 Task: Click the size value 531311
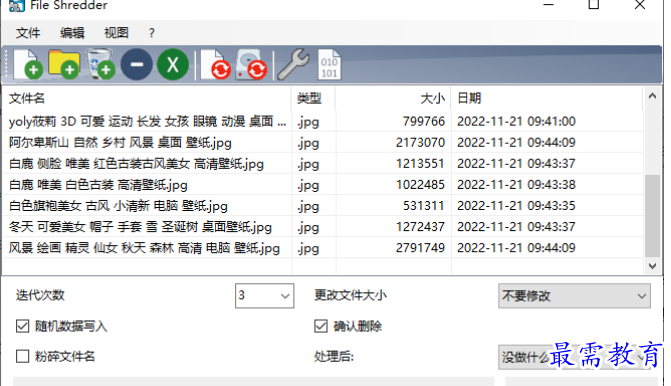(424, 206)
